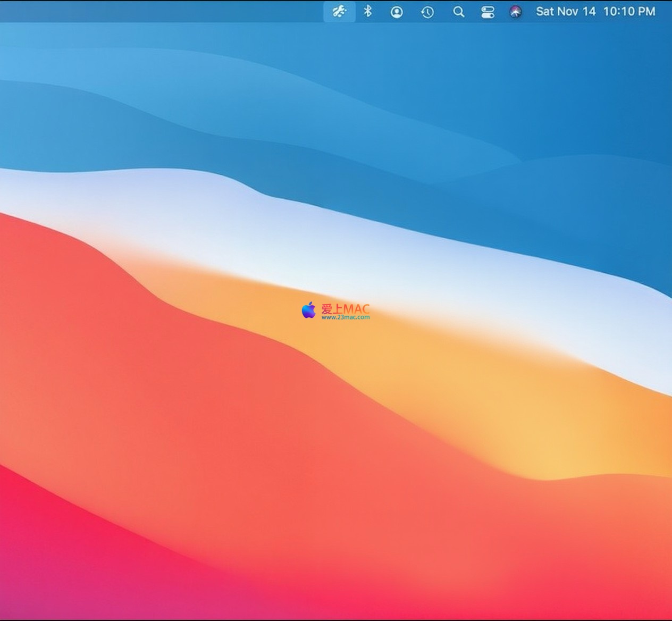Click the 爱上MAC watermark text
This screenshot has height=621, width=672.
(345, 308)
